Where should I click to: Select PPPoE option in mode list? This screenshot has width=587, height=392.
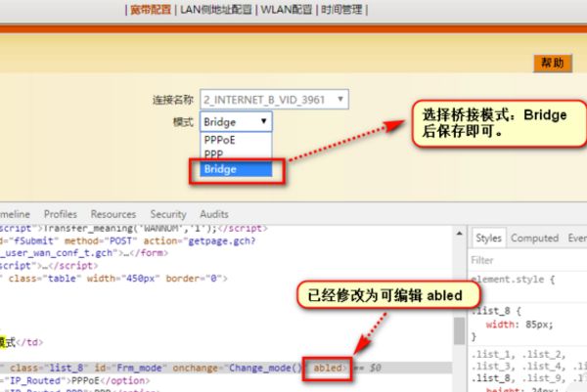pos(236,140)
